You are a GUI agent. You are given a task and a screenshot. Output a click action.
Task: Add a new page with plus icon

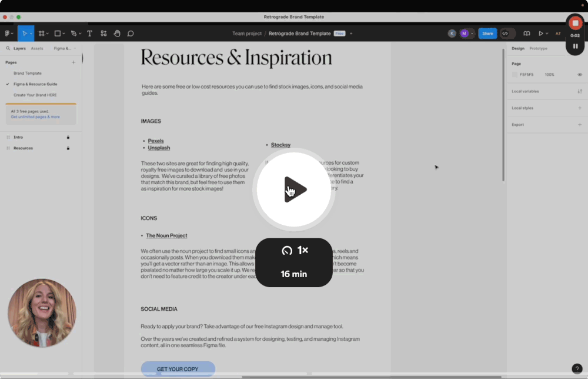(73, 62)
